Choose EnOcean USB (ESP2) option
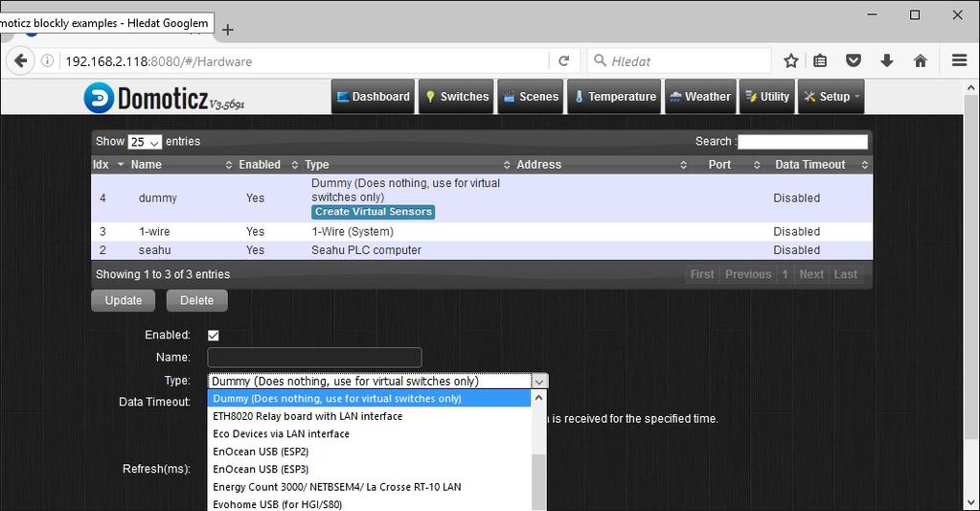Screen dimensions: 980x511 click(369, 452)
